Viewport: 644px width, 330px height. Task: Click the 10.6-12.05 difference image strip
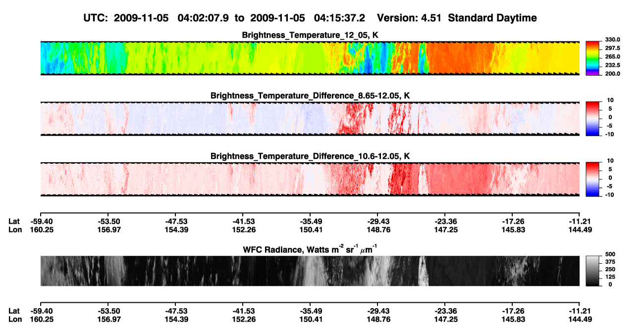(x=310, y=179)
